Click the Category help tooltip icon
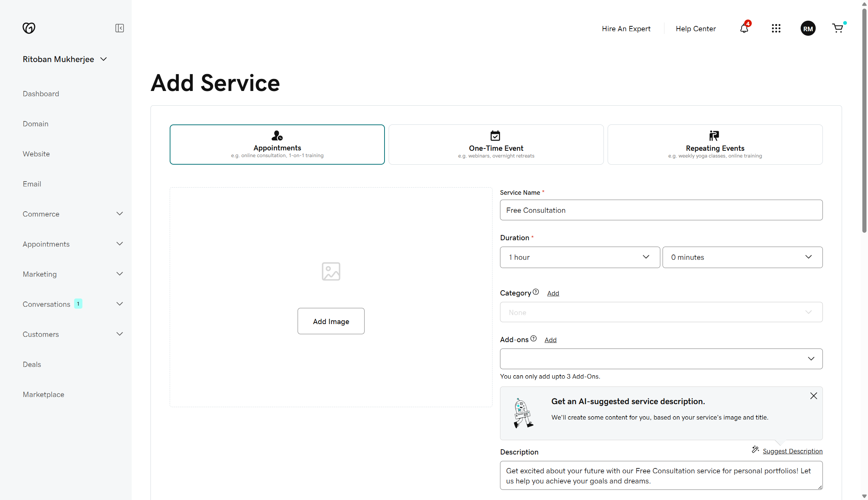Screen dimensions: 868x500 536,292
